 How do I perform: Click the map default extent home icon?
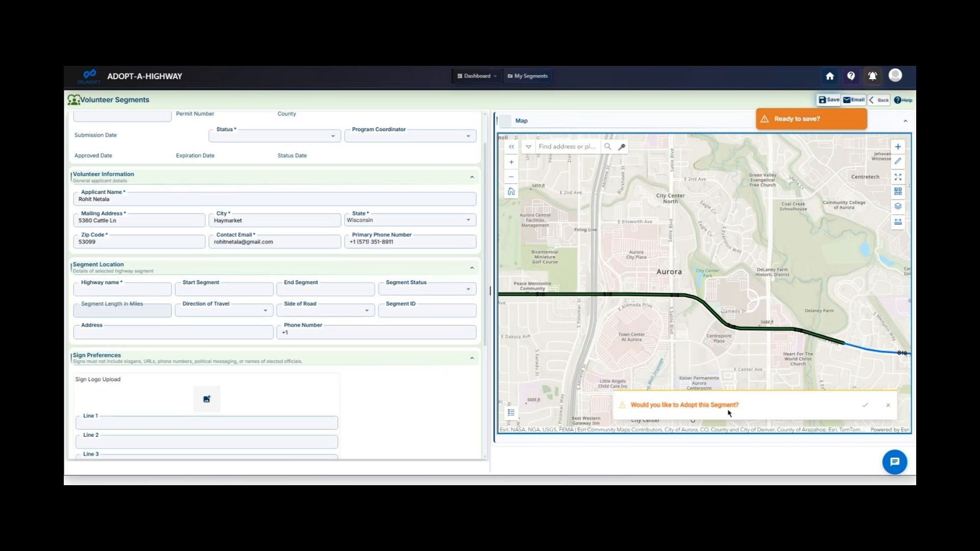pyautogui.click(x=511, y=191)
